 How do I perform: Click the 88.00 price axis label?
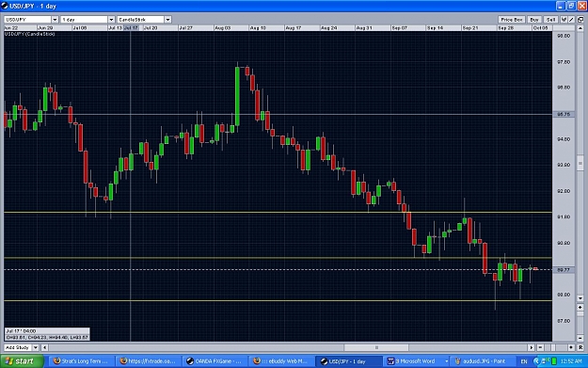click(564, 295)
